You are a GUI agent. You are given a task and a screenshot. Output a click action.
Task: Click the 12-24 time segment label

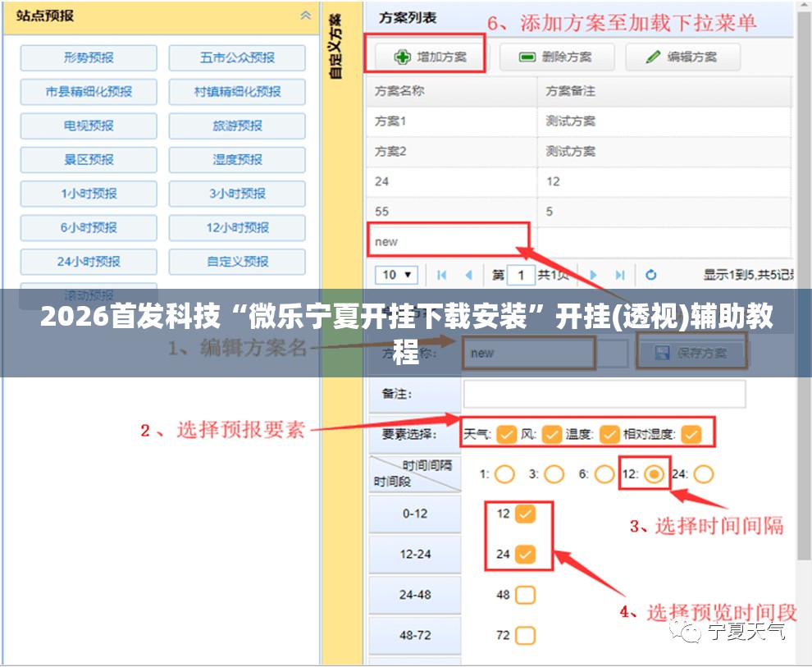pos(415,554)
